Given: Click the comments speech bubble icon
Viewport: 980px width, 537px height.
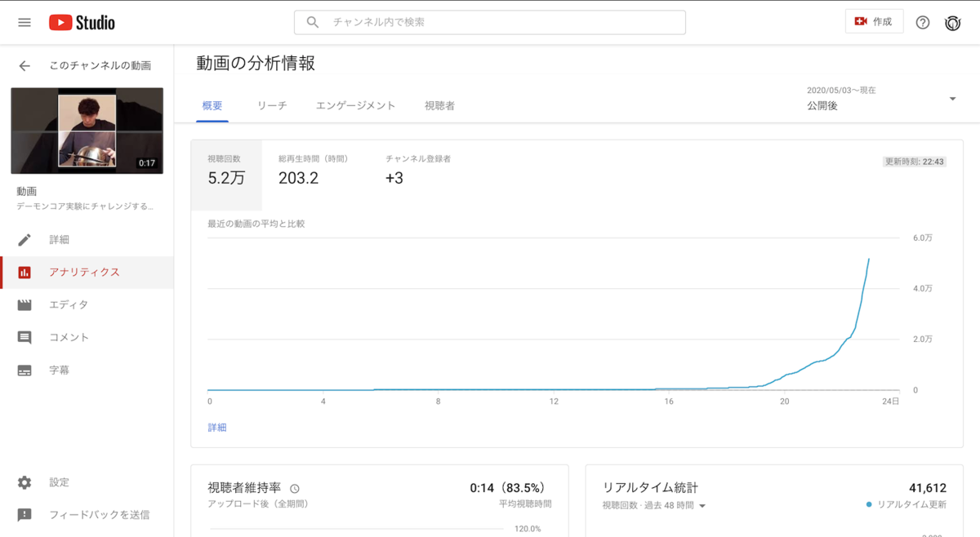Looking at the screenshot, I should pos(24,338).
